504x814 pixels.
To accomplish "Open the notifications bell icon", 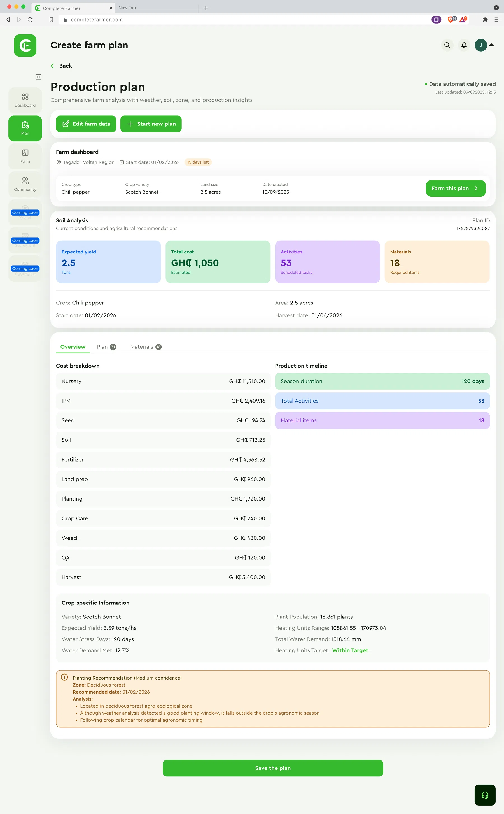I will coord(464,45).
